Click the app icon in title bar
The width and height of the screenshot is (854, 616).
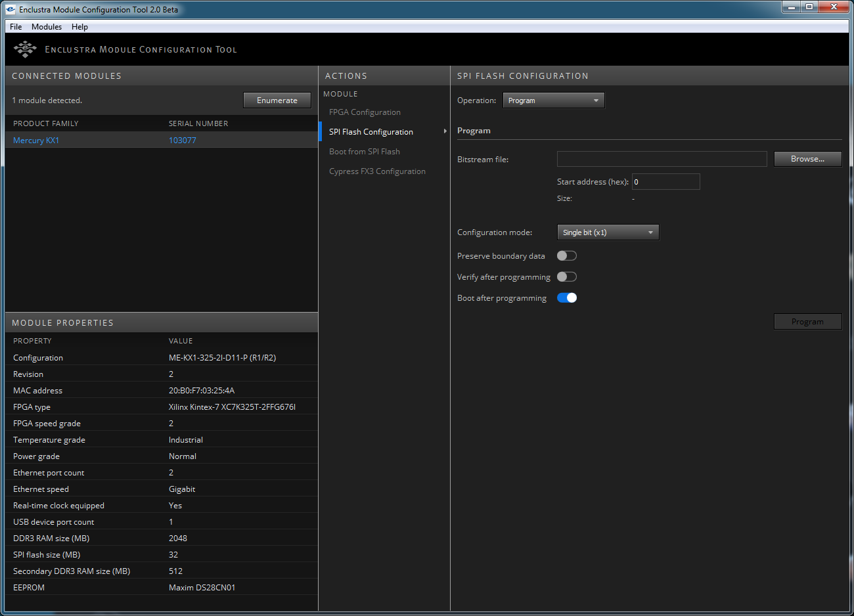[x=11, y=9]
